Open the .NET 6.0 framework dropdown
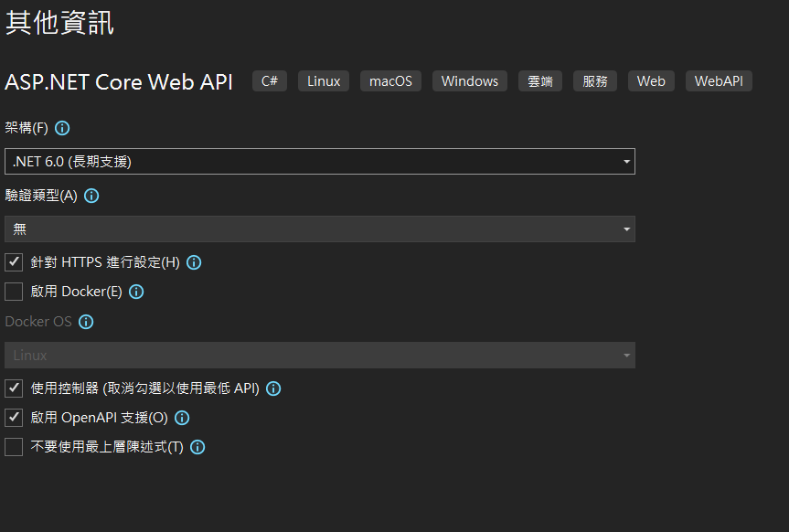This screenshot has width=789, height=532. 320,162
